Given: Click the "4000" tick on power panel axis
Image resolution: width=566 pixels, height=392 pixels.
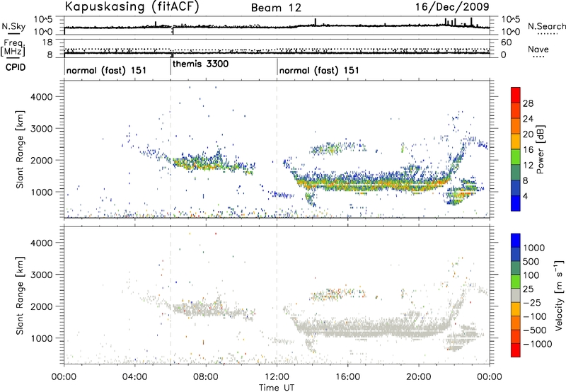Looking at the screenshot, I should coord(41,97).
